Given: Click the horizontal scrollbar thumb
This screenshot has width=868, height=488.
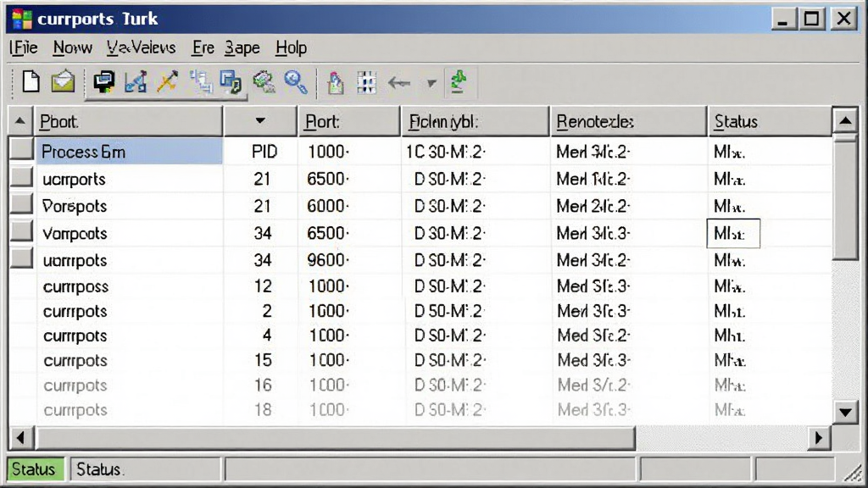Looking at the screenshot, I should tap(335, 438).
